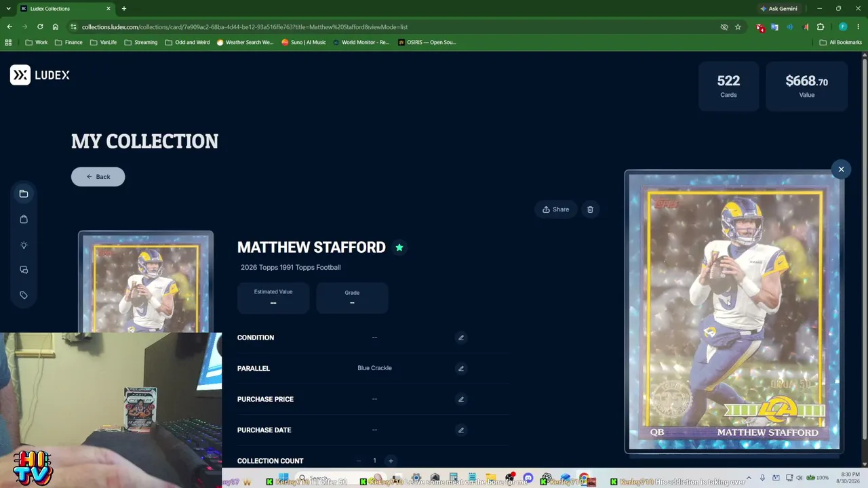
Task: Click the address bar URL
Action: coord(245,27)
